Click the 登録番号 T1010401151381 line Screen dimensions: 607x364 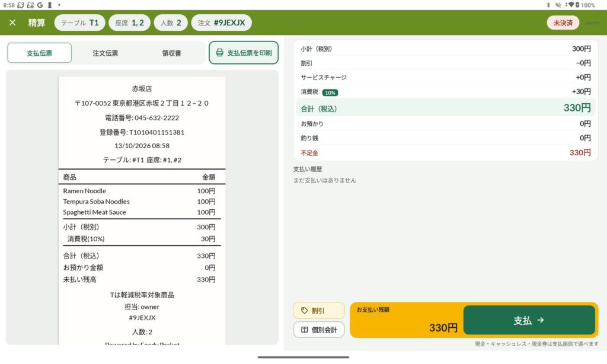[142, 132]
